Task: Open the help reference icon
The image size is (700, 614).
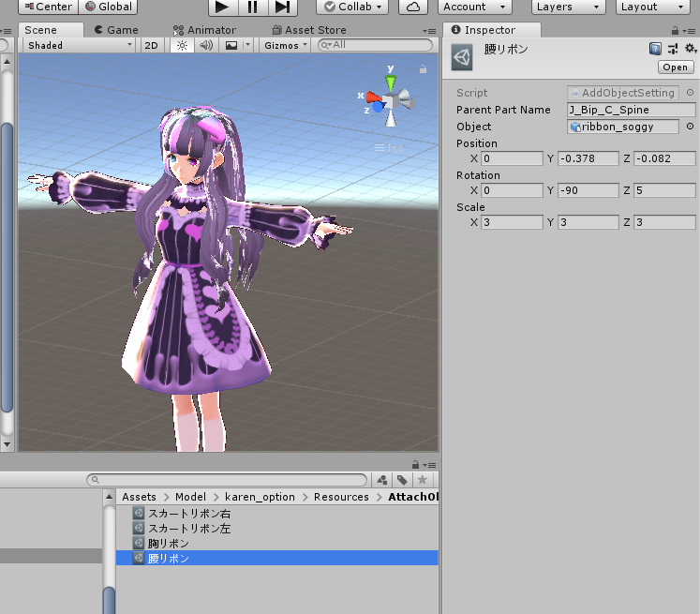Action: tap(655, 49)
